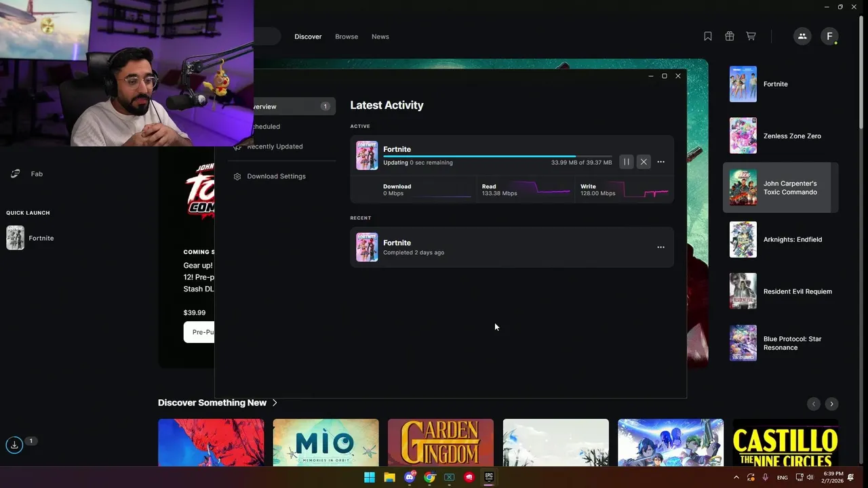Open Download Settings in the downloads window

[x=276, y=176]
